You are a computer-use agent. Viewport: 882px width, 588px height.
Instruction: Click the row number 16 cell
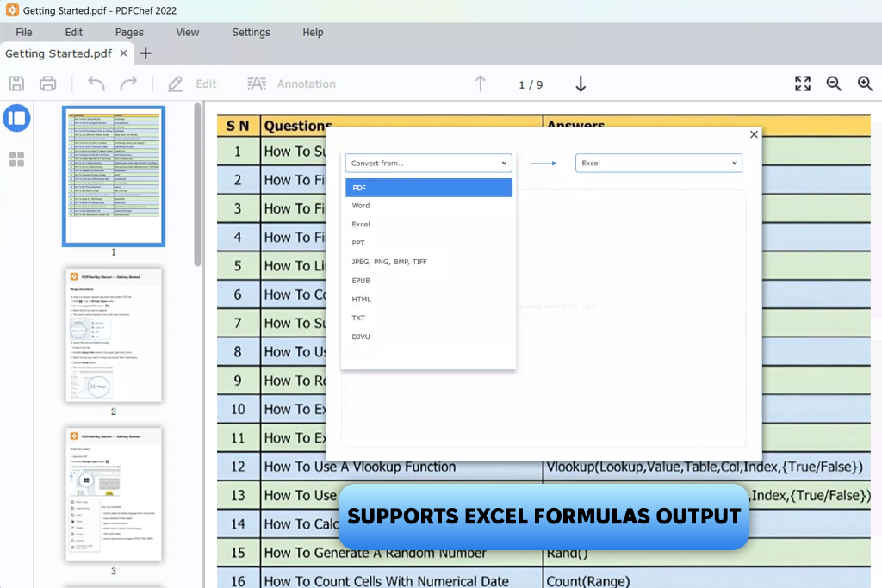tap(238, 581)
